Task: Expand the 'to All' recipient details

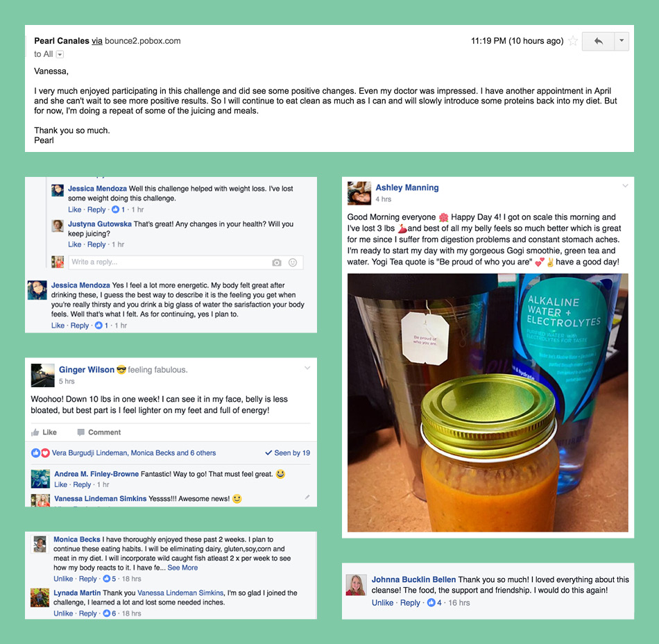Action: tap(60, 54)
